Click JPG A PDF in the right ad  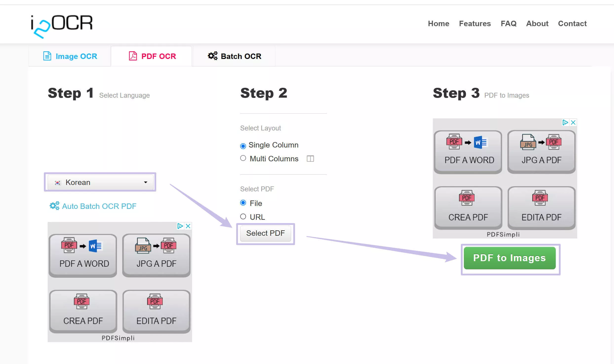click(541, 152)
